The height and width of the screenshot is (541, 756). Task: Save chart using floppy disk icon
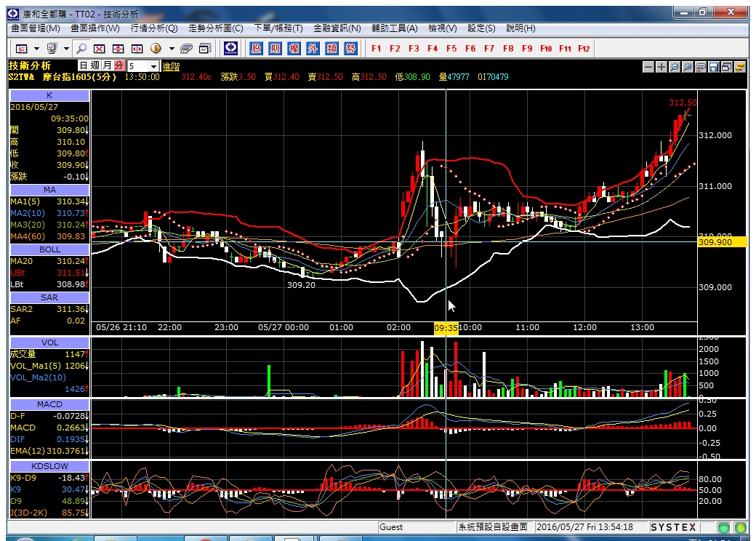pyautogui.click(x=714, y=67)
